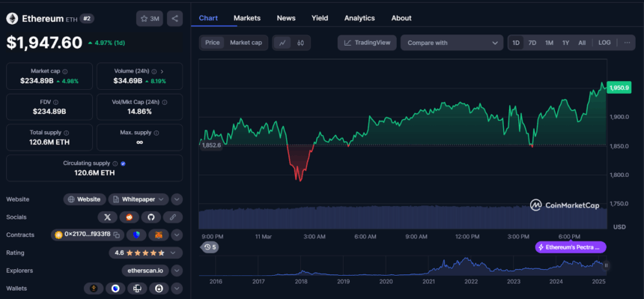Open the chain-link icon in Socials
Image resolution: width=644 pixels, height=299 pixels.
pyautogui.click(x=173, y=217)
